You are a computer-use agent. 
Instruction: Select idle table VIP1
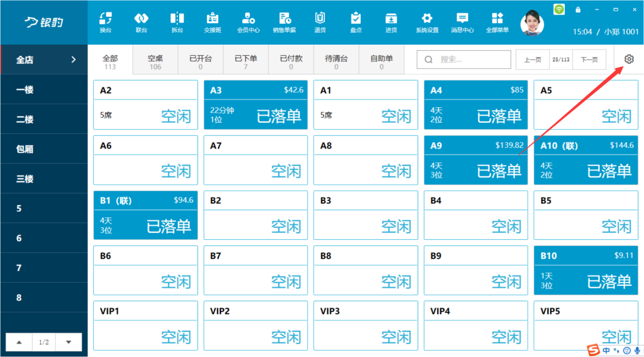(x=146, y=326)
